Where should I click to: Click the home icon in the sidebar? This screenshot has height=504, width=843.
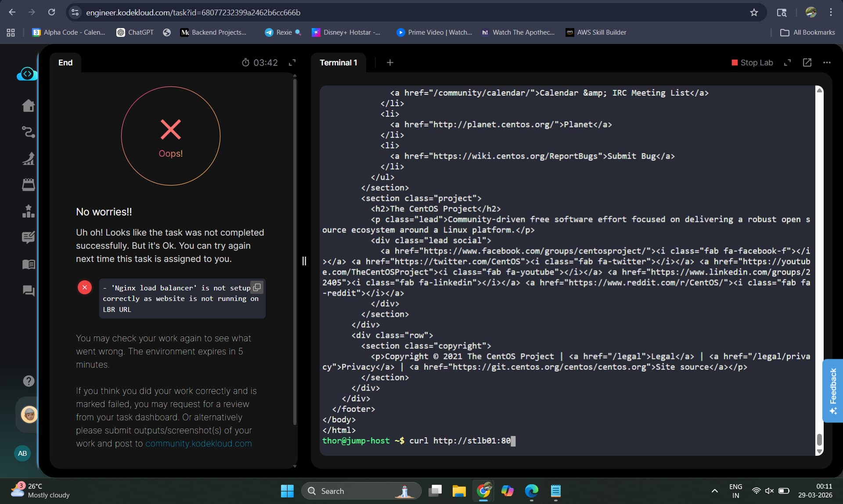(29, 106)
